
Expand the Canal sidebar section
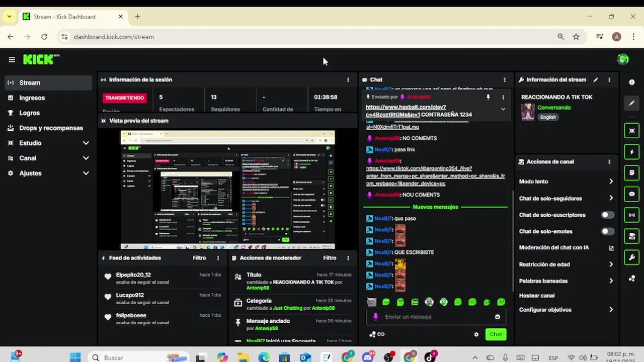[86, 158]
